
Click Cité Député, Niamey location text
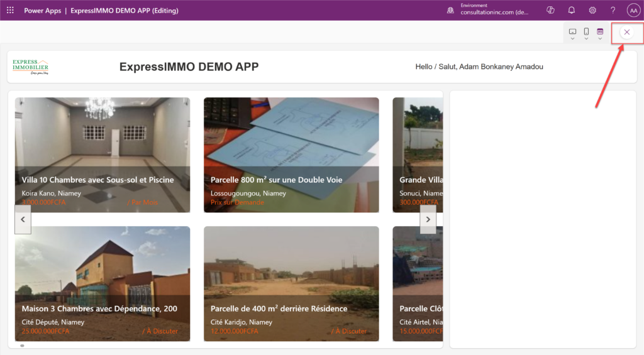tap(53, 322)
